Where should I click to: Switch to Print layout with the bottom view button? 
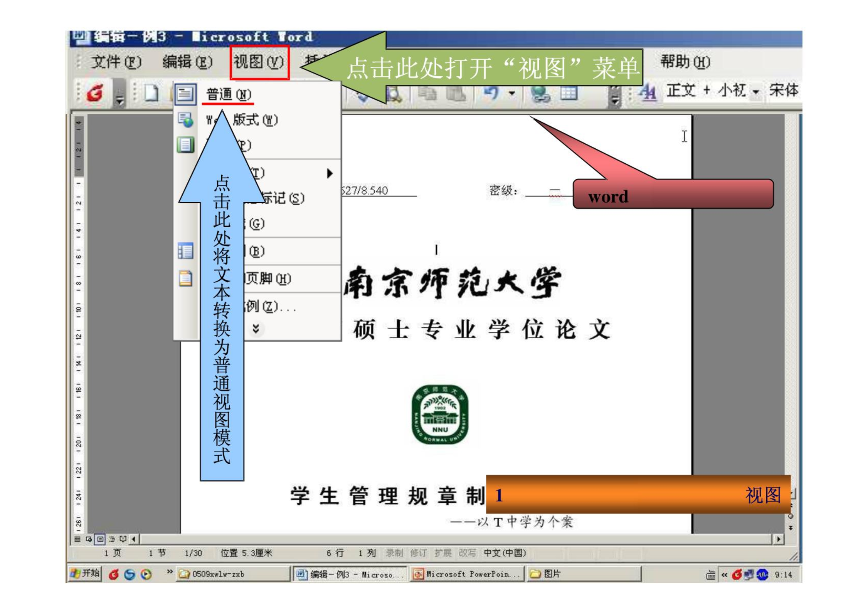(x=100, y=539)
